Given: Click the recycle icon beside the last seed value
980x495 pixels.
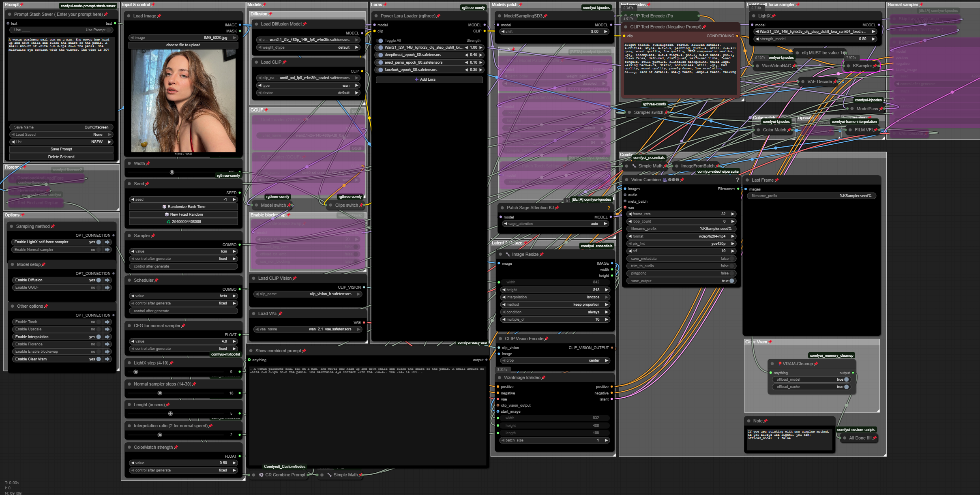Looking at the screenshot, I should coord(168,222).
